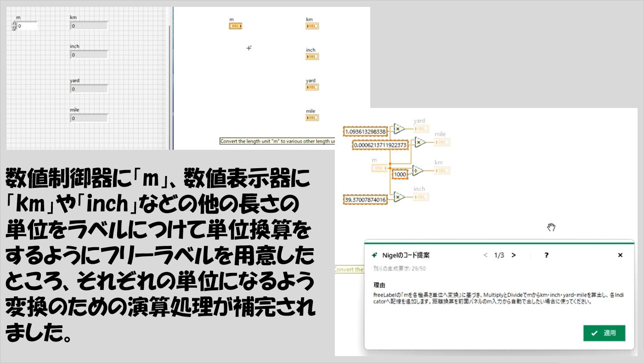Go to next Nigel code suggestion
Viewport: 644px width, 363px height.
514,255
